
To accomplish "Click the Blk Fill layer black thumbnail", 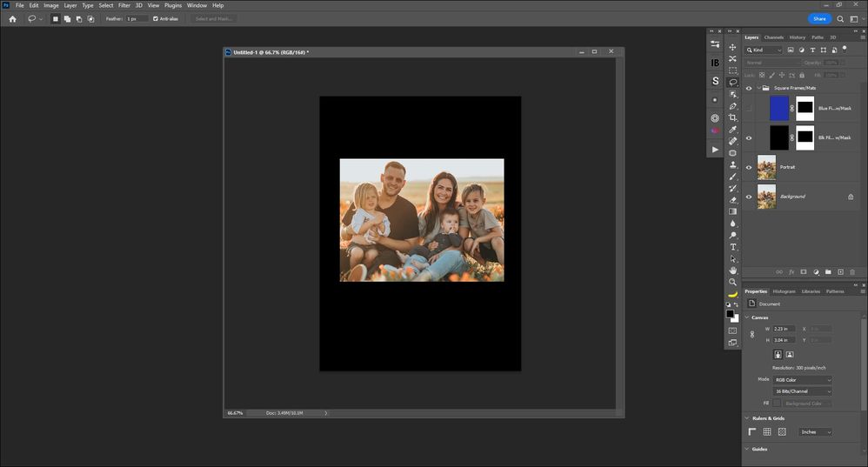I will tap(779, 137).
